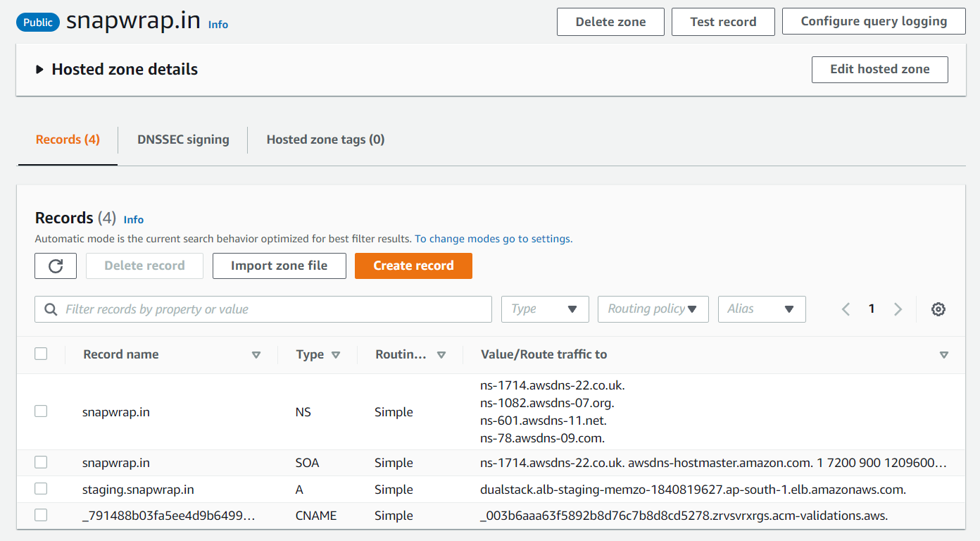Follow the change modes settings link

pos(493,239)
